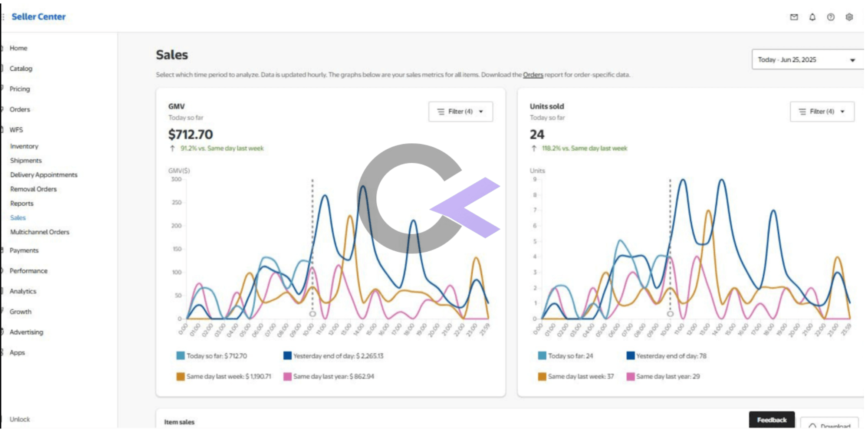This screenshot has height=434, width=868.
Task: Select Performance in the sidebar
Action: pyautogui.click(x=29, y=271)
